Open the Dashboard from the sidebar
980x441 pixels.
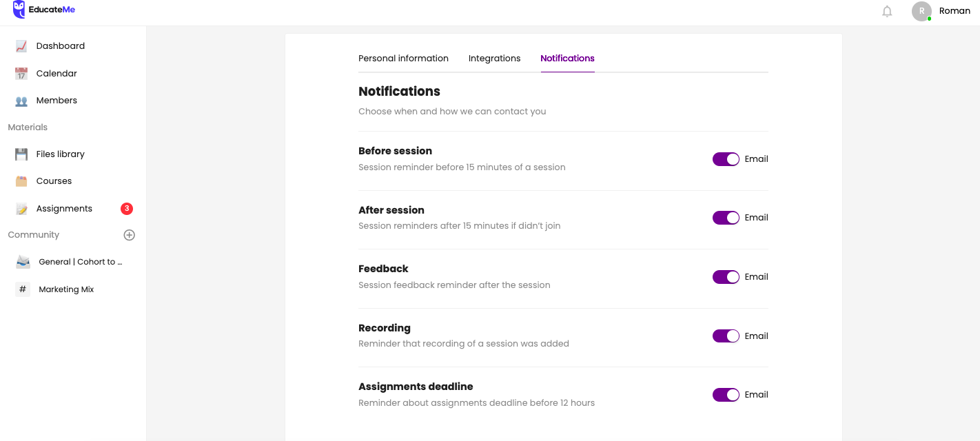tap(60, 45)
